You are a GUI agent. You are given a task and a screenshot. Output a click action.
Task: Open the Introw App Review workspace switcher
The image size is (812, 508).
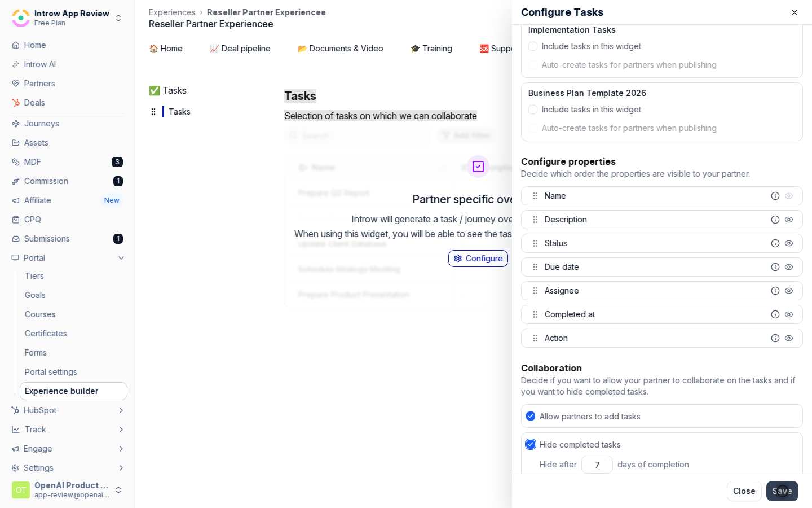[67, 17]
